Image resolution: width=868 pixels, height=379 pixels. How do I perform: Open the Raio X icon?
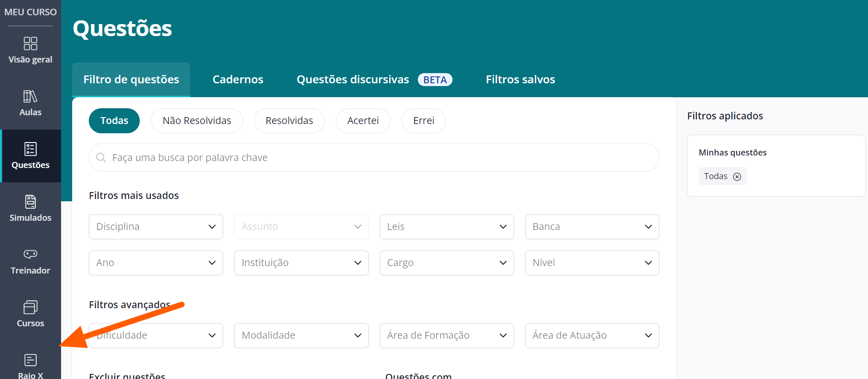point(31,360)
